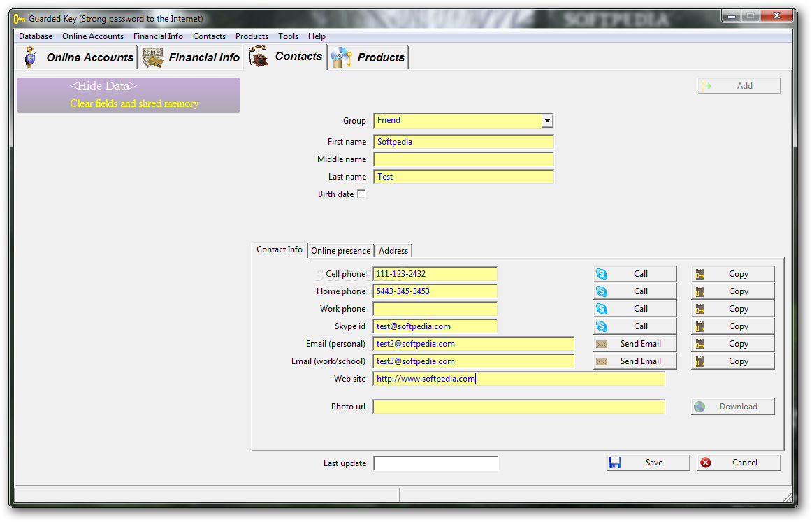Click the Last update field
Image resolution: width=812 pixels, height=522 pixels.
(x=436, y=463)
